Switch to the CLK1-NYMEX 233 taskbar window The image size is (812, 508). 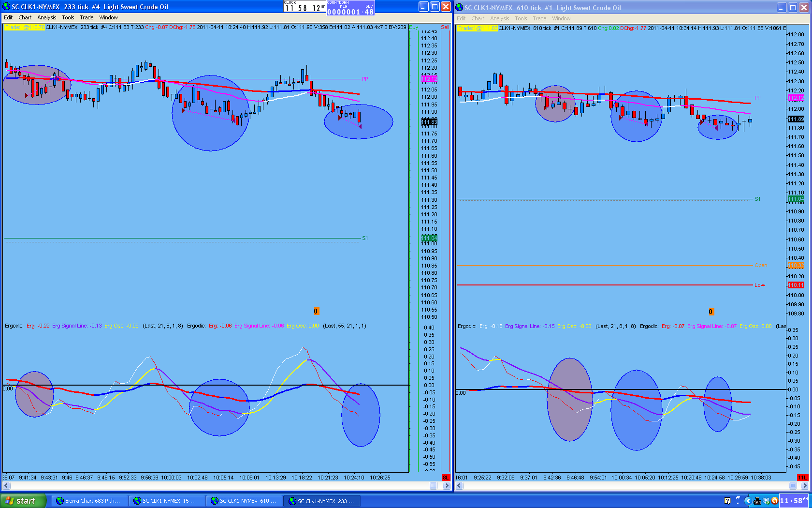coord(323,501)
